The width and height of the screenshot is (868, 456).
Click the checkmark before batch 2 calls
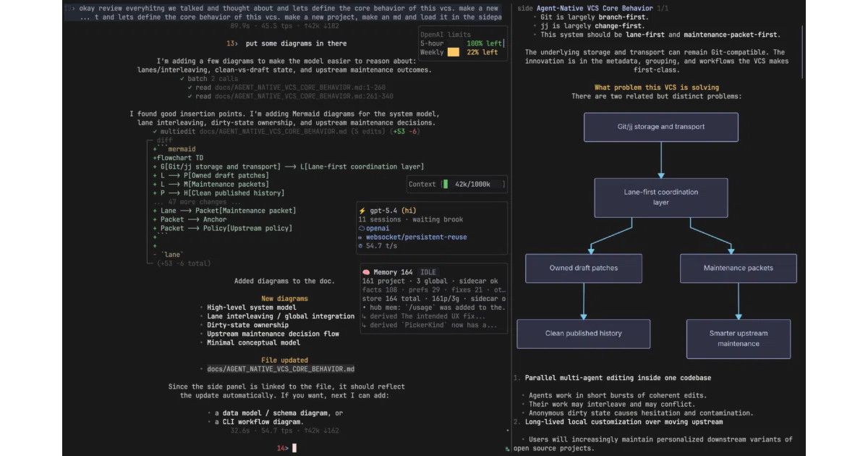[182, 79]
